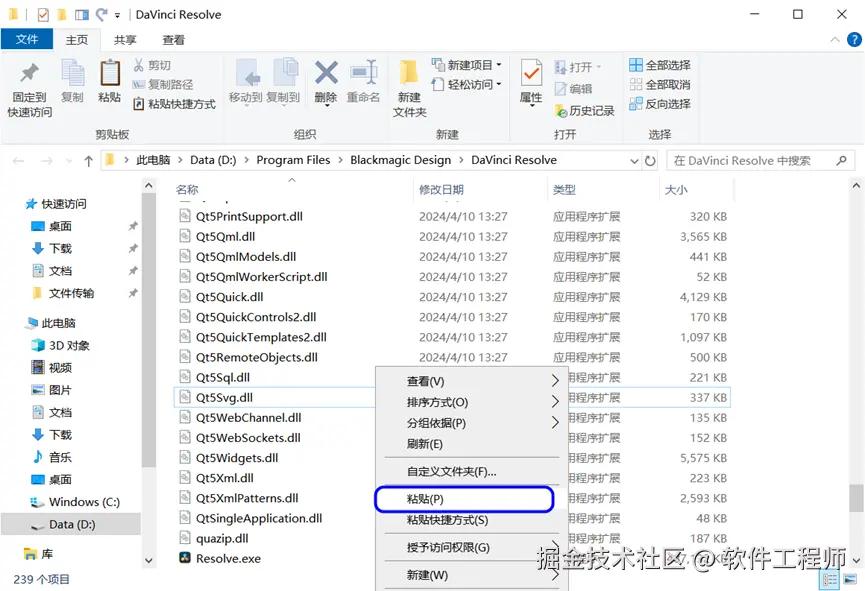Click the History icon in the ribbon
Screen dimensions: 865x591
pyautogui.click(x=561, y=111)
